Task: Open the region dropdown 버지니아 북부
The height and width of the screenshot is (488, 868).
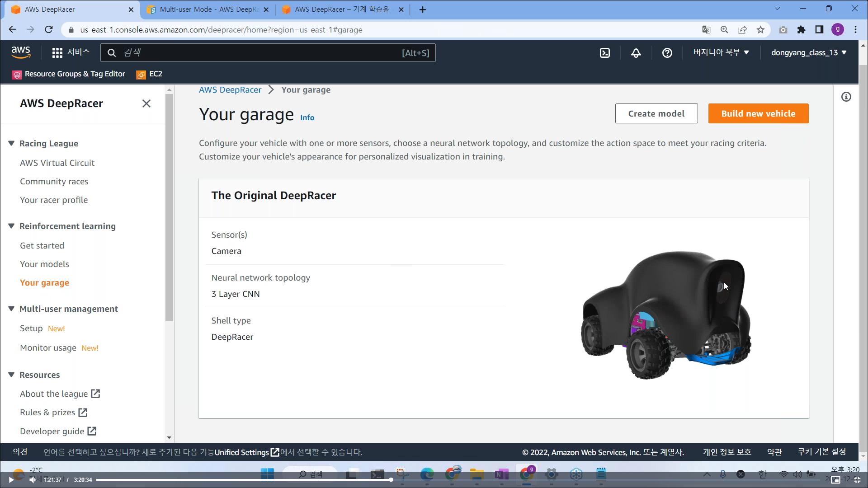Action: click(721, 52)
